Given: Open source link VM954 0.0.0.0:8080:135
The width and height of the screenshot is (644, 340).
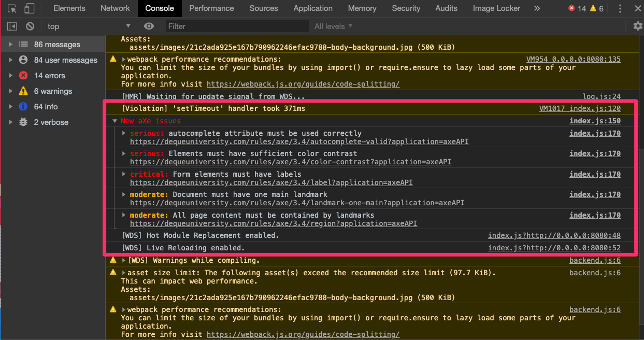Looking at the screenshot, I should tap(574, 59).
